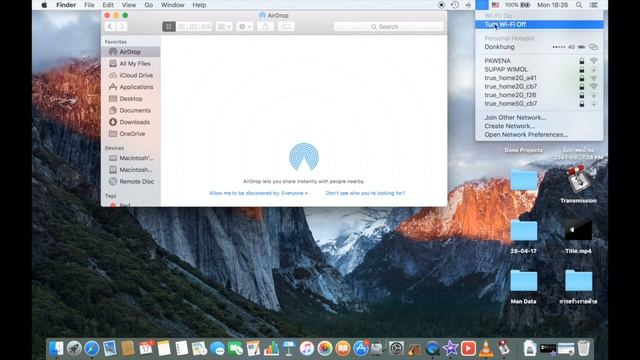Click the Wi-Fi menu bar icon
Viewport: 640px width, 360px height.
[x=482, y=5]
